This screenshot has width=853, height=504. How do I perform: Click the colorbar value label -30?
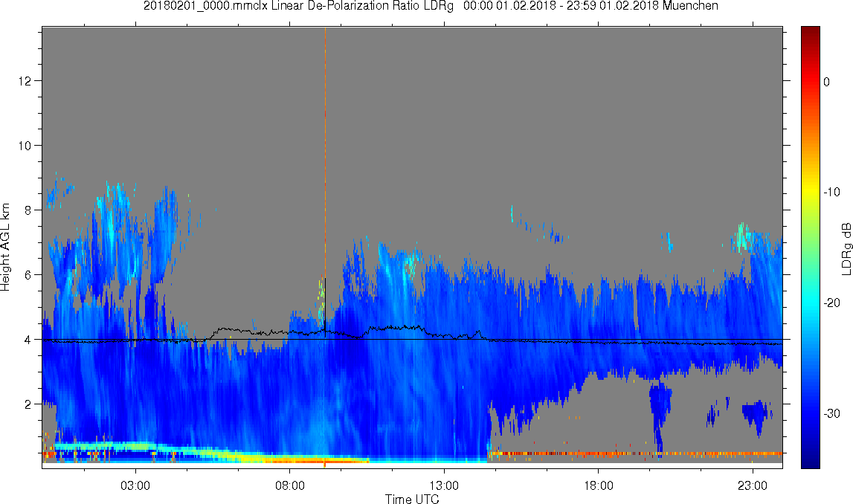pos(831,413)
